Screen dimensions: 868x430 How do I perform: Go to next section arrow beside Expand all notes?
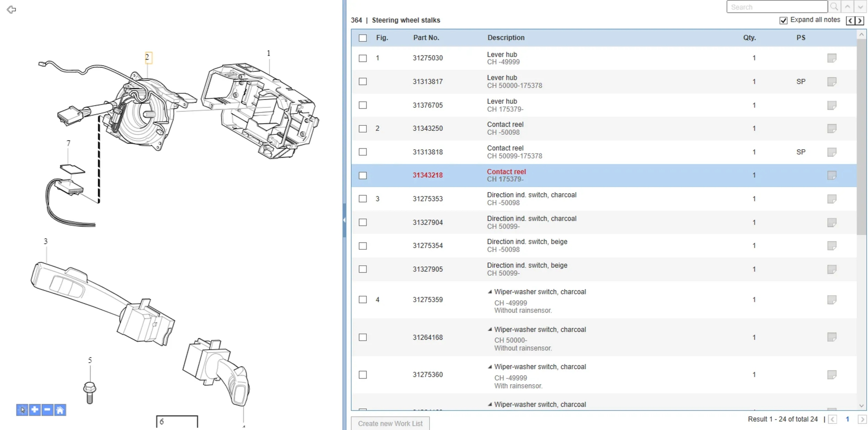pyautogui.click(x=860, y=20)
